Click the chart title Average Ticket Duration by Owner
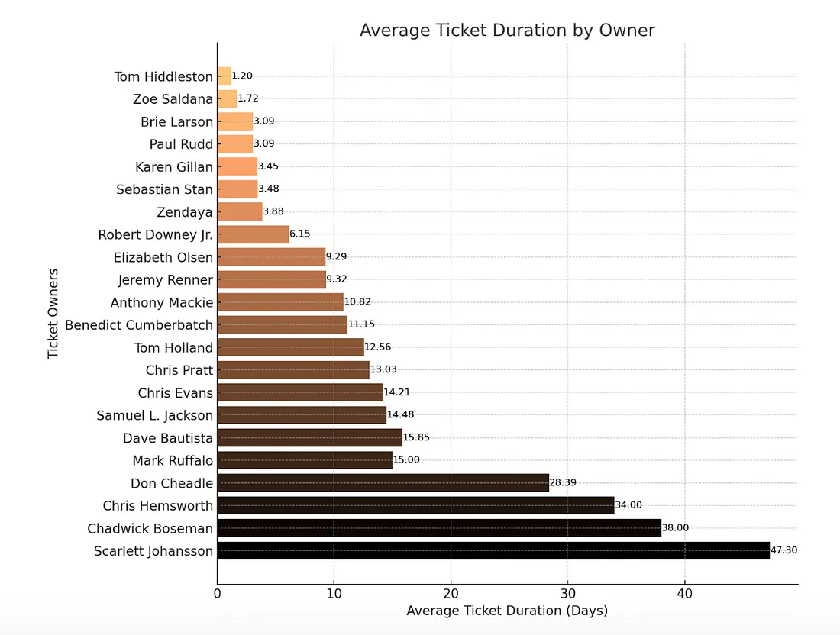The width and height of the screenshot is (840, 635). (x=507, y=31)
